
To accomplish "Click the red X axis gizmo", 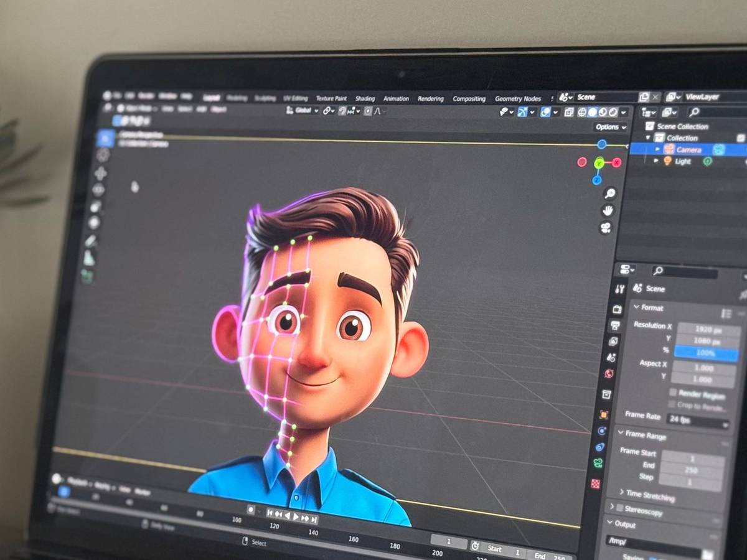I will (617, 162).
